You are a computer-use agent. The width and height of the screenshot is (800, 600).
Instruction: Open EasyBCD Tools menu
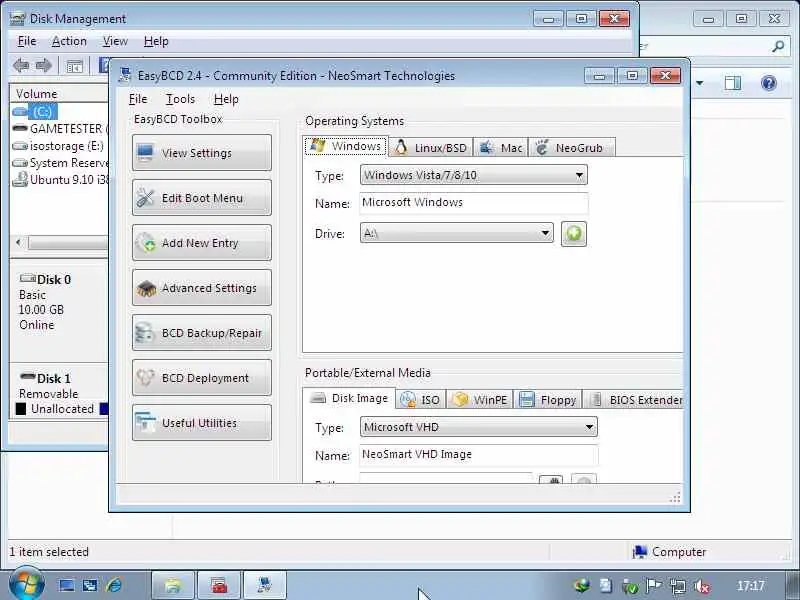click(x=180, y=99)
